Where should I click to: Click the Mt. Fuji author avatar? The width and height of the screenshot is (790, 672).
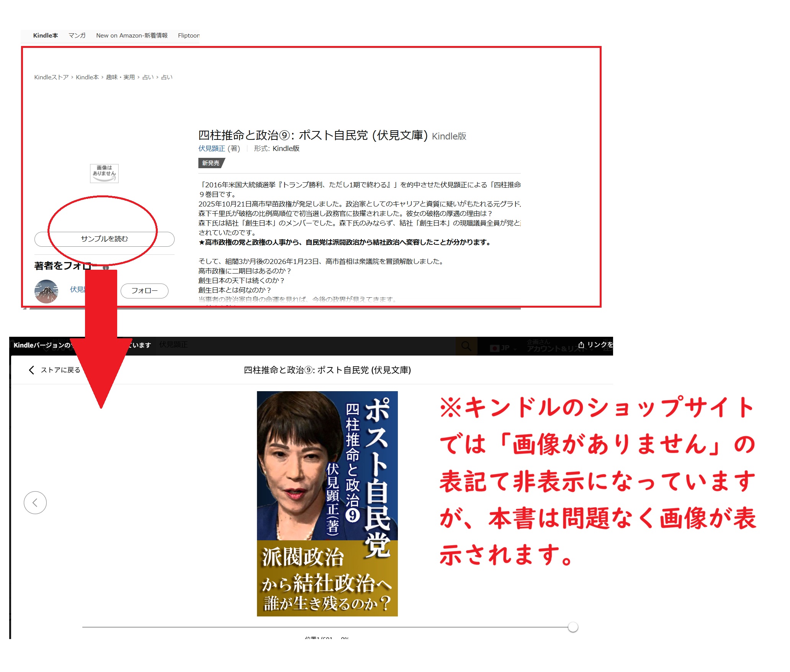coord(46,291)
